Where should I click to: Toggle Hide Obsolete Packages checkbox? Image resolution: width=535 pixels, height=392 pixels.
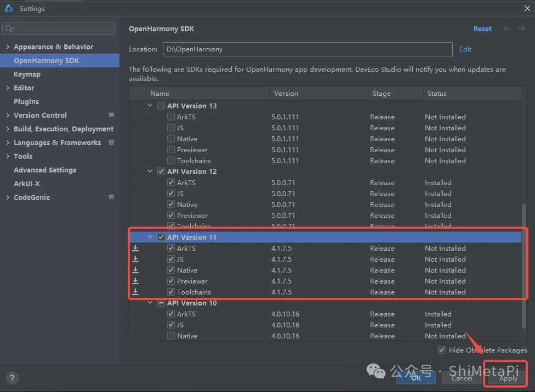442,350
